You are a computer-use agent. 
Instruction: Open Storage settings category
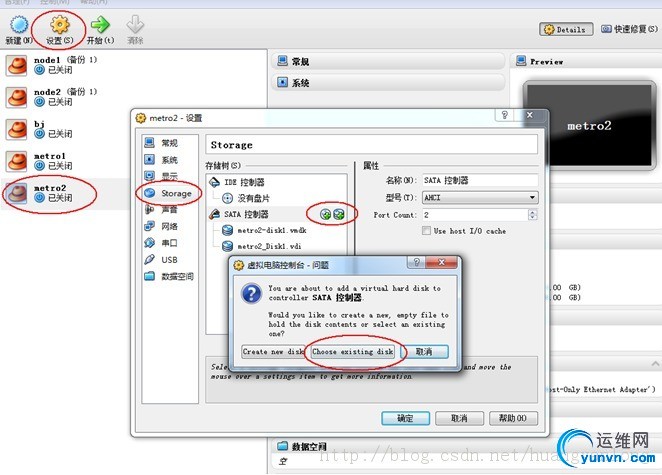coord(168,193)
